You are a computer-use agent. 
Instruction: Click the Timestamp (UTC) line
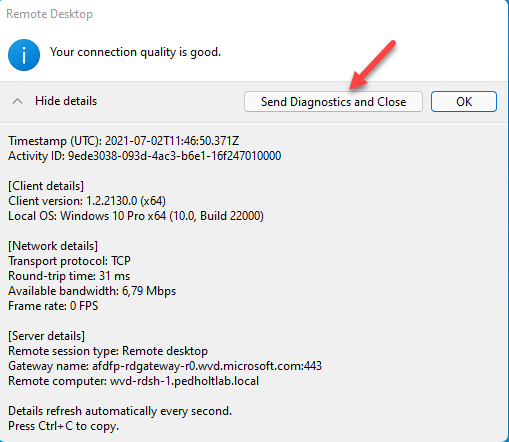(x=124, y=141)
